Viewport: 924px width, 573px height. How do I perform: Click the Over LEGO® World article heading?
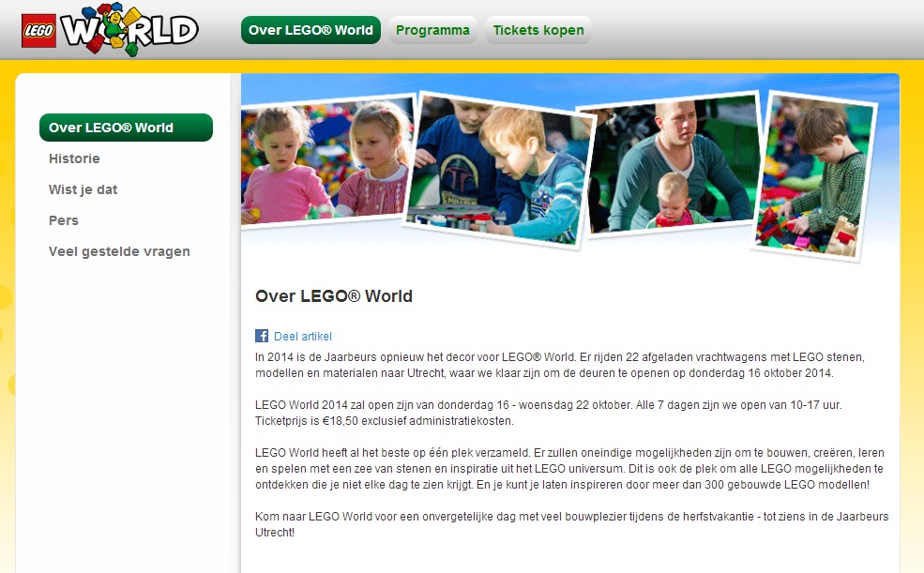click(334, 295)
